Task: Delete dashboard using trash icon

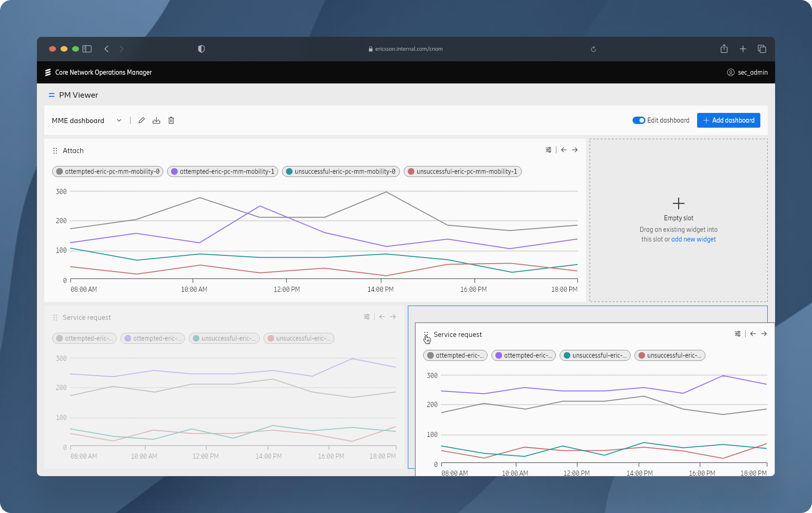Action: pos(171,120)
